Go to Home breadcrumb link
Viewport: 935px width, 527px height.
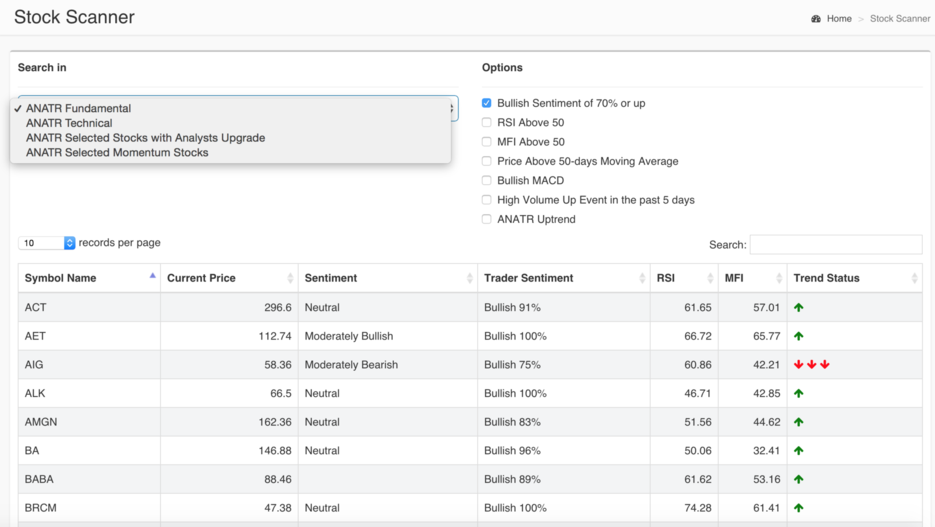(x=839, y=19)
